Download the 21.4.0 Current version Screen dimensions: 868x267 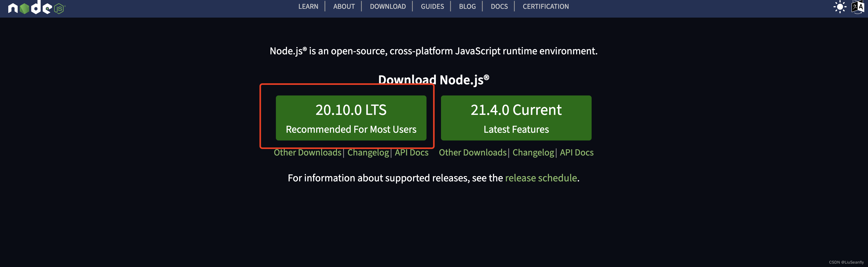point(516,118)
